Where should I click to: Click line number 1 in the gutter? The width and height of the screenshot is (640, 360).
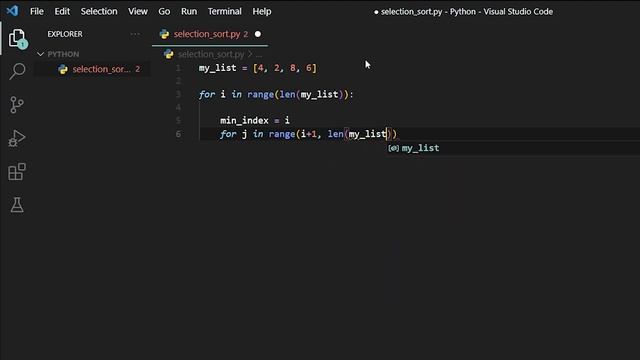(178, 68)
